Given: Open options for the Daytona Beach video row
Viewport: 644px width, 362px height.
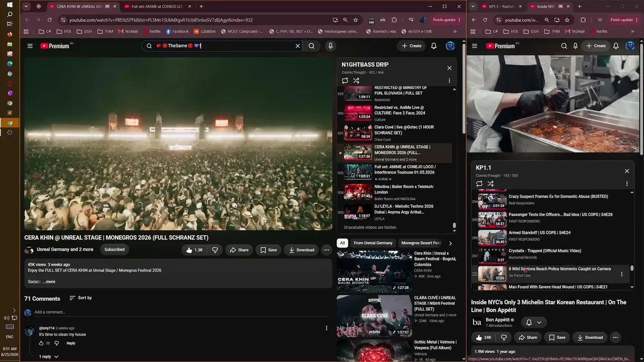Looking at the screenshot, I should (x=622, y=274).
